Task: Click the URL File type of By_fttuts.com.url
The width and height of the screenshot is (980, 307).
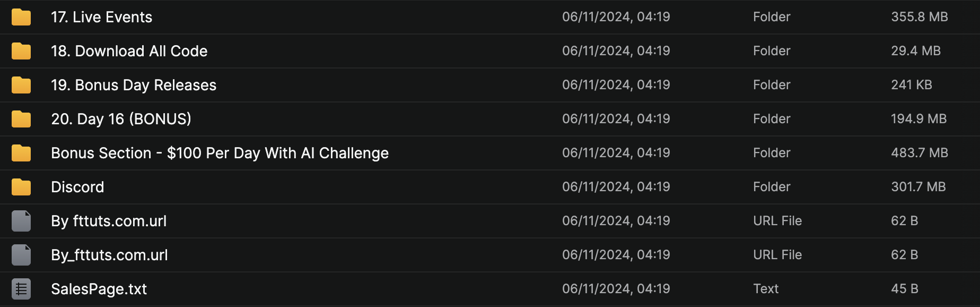Action: pos(777,255)
